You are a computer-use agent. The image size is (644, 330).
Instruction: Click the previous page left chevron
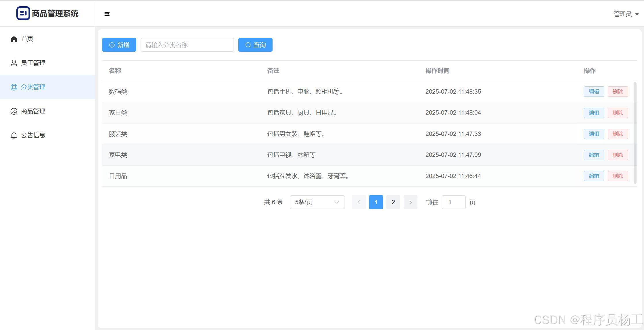pyautogui.click(x=359, y=202)
